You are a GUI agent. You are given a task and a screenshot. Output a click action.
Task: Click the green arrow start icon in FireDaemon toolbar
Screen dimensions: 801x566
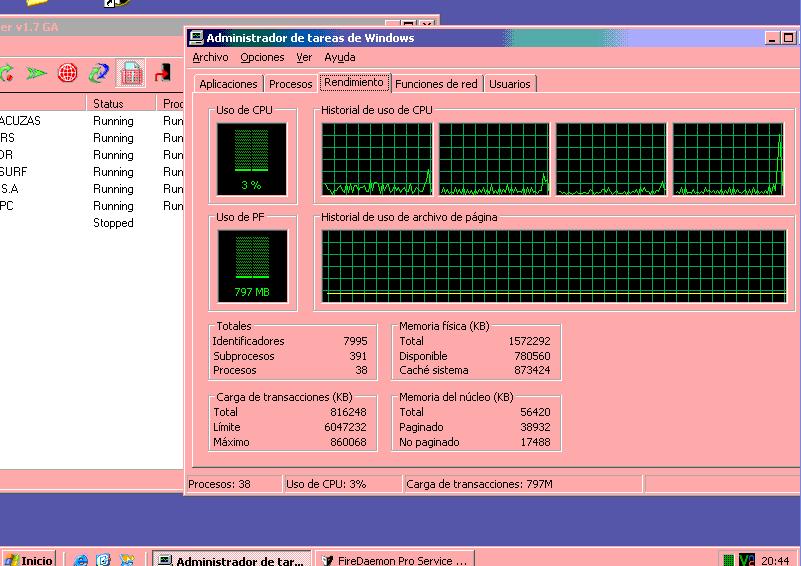pos(36,74)
